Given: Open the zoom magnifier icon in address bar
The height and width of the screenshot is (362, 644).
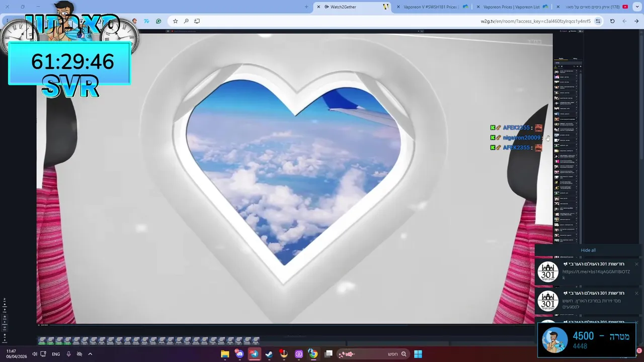Looking at the screenshot, I should (186, 21).
